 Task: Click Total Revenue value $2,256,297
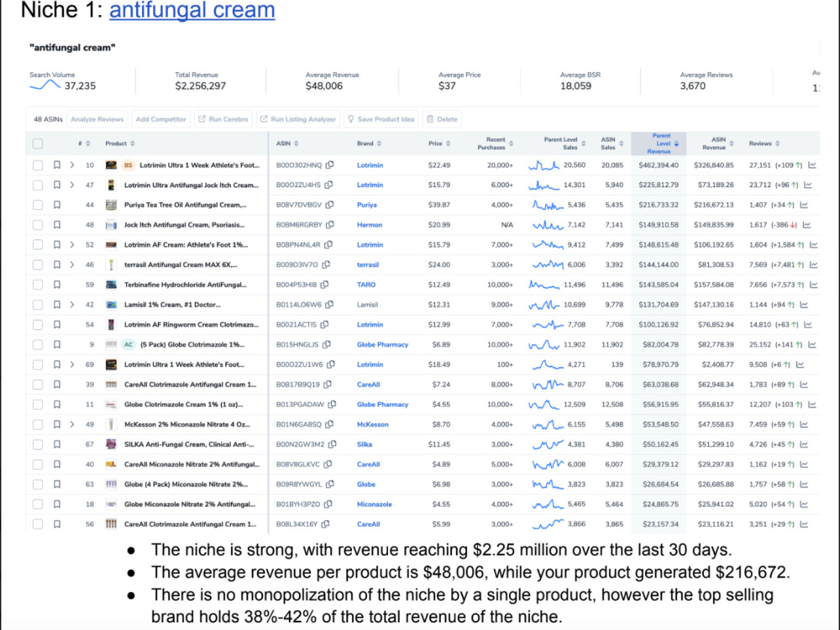tap(201, 86)
